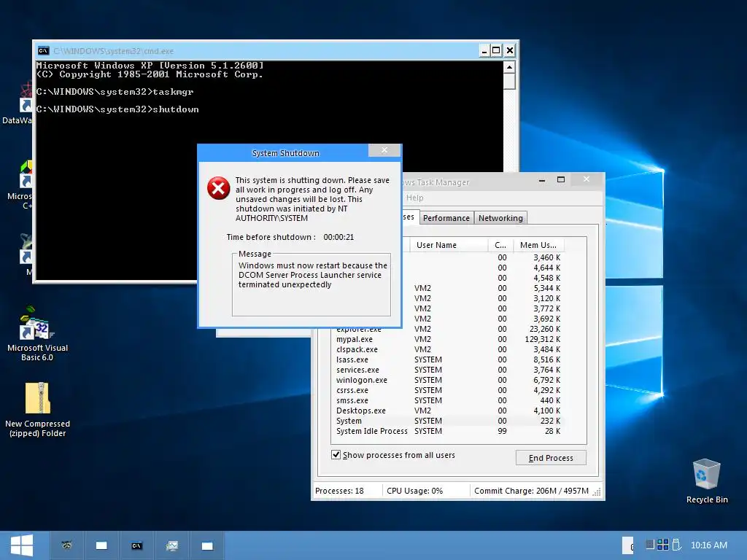Click the grey square tray icon
The width and height of the screenshot is (747, 560).
click(x=650, y=545)
